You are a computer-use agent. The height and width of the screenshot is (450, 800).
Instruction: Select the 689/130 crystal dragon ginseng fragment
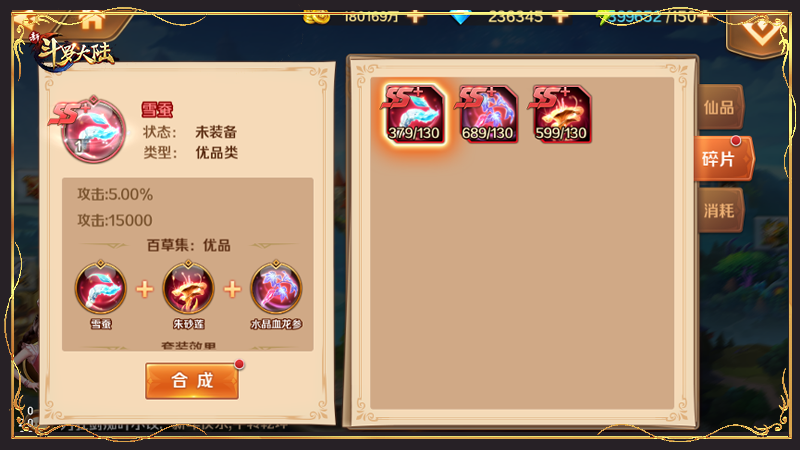[x=487, y=114]
